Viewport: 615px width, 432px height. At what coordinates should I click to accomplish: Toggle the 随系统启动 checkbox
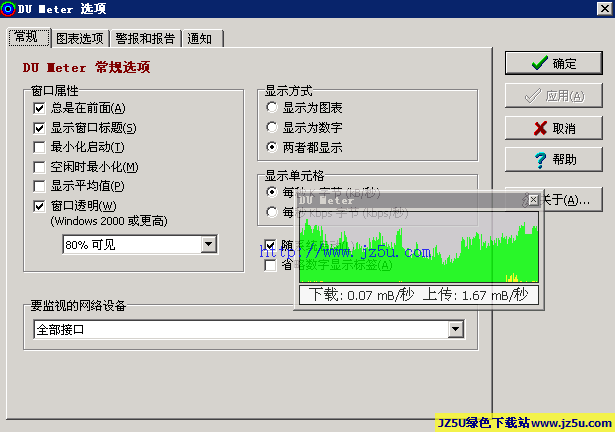[270, 246]
